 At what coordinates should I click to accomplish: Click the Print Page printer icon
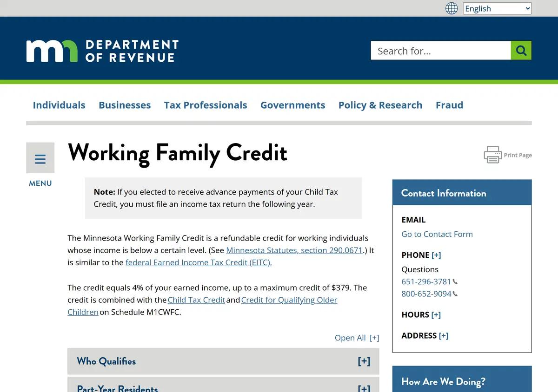pyautogui.click(x=493, y=155)
